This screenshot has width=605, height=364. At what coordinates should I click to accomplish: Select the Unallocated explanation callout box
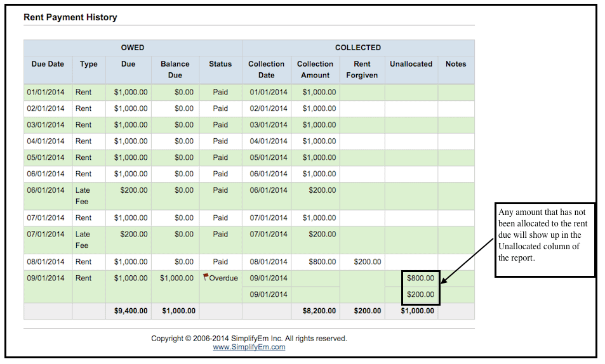pyautogui.click(x=545, y=238)
